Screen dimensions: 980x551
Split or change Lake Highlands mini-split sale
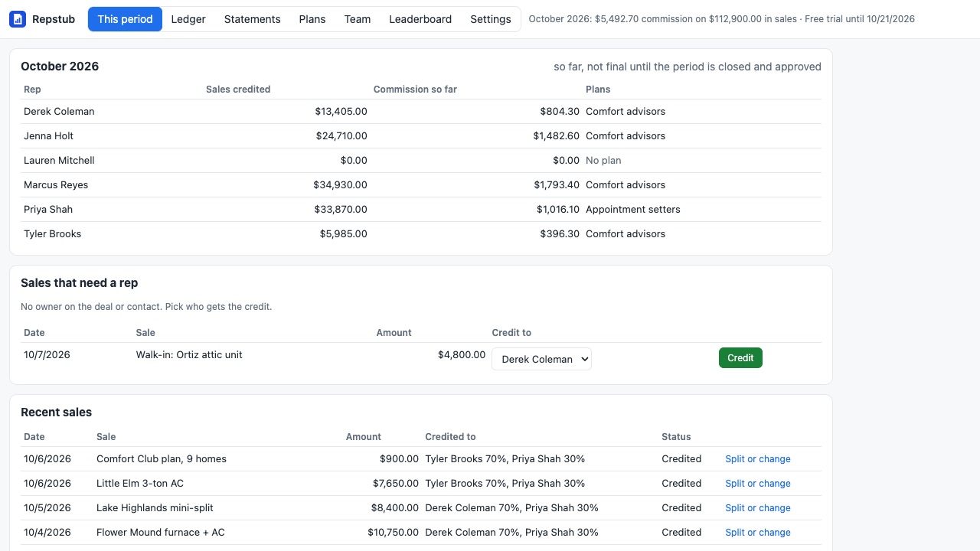pos(758,508)
